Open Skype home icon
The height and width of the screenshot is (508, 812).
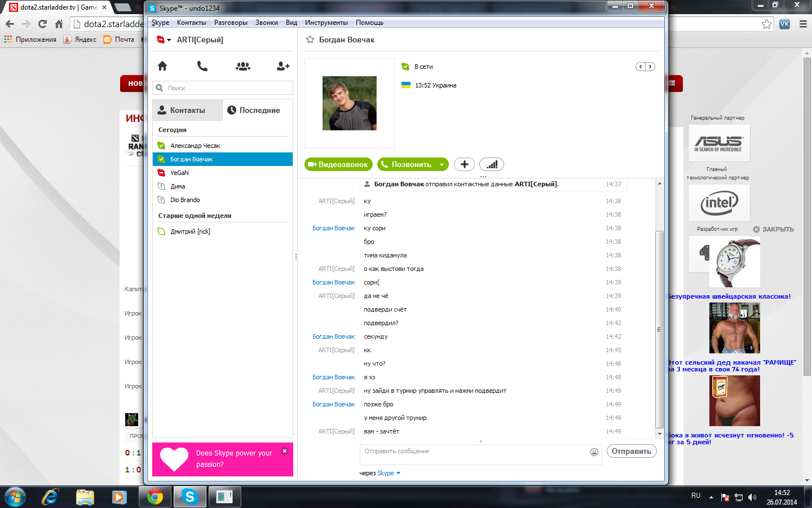tap(162, 66)
